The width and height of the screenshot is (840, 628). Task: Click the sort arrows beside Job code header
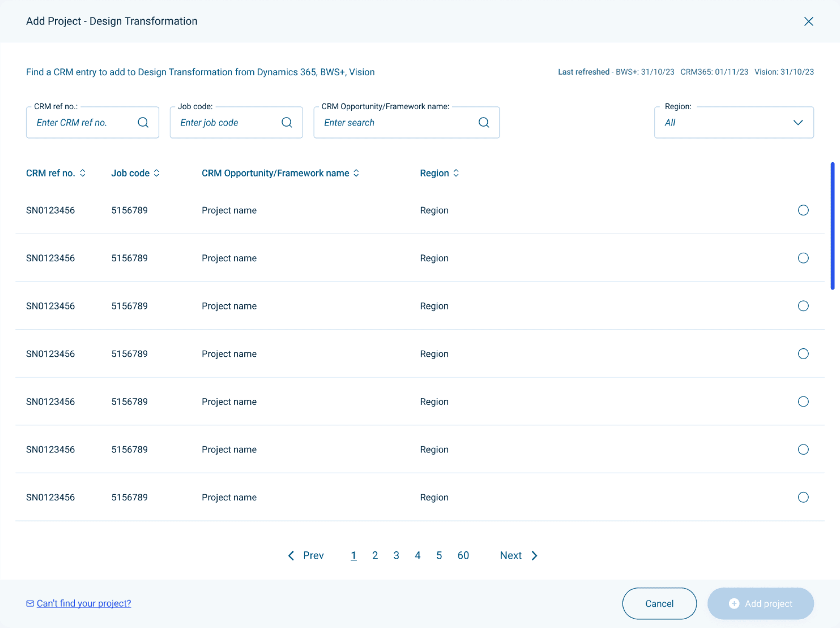click(x=156, y=173)
